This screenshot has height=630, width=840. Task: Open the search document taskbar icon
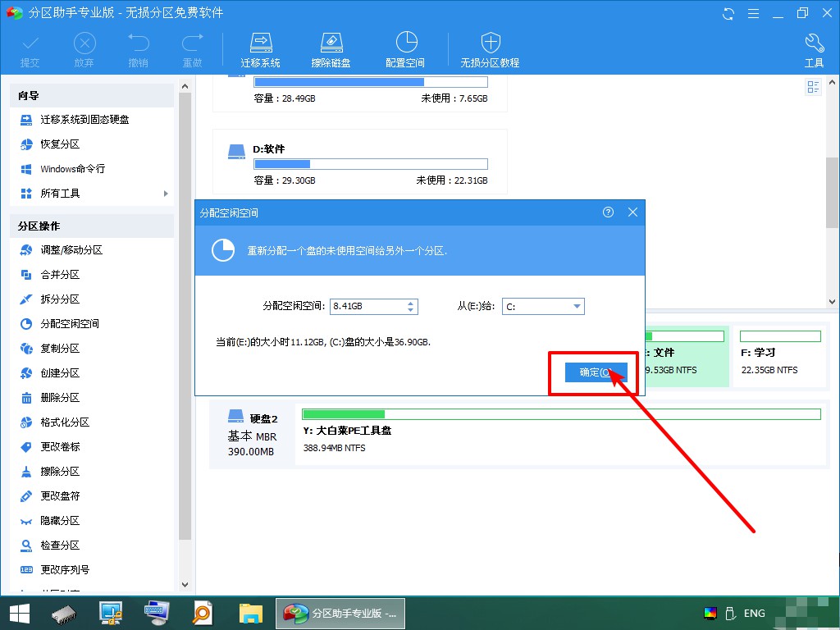(x=203, y=614)
